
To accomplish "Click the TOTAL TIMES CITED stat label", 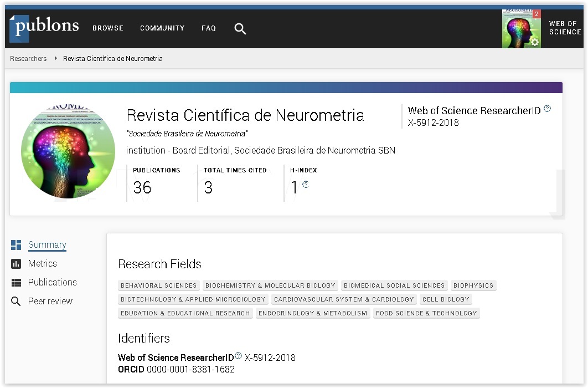I will (x=235, y=170).
